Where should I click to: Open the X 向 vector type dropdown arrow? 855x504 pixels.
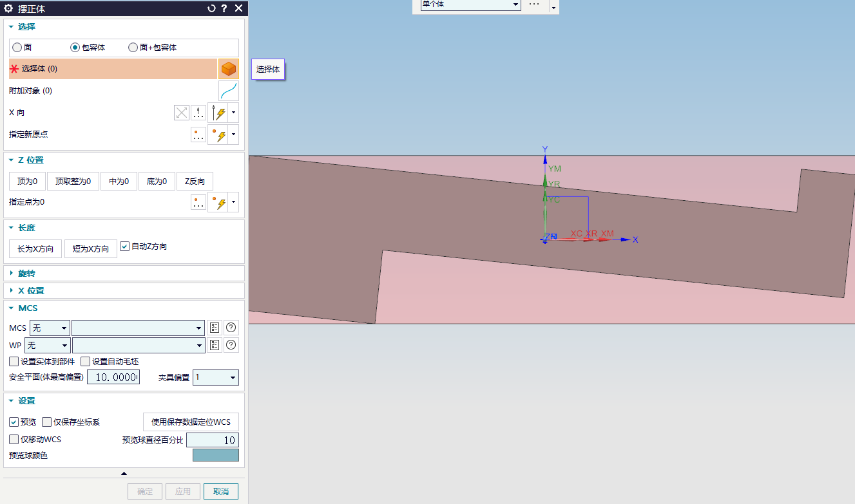[x=233, y=113]
